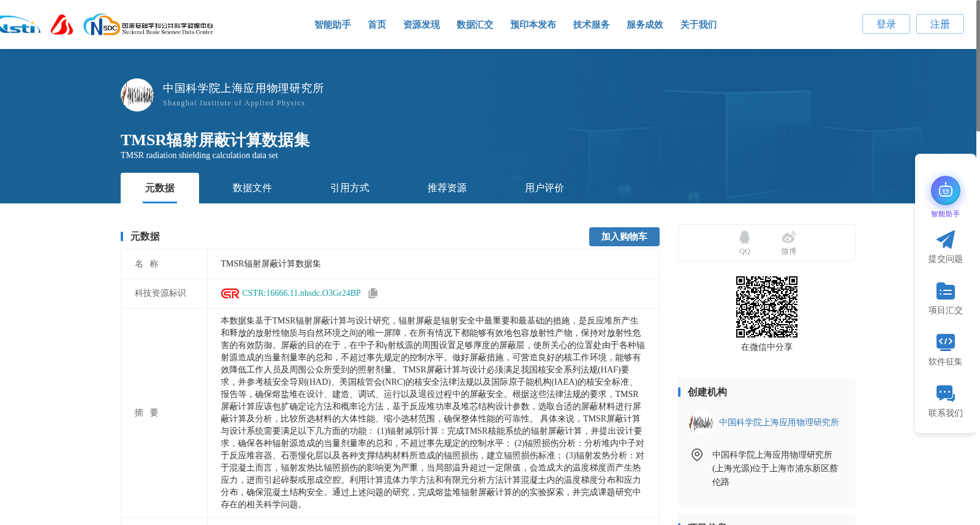
Task: Click the Shanghai Institute round avatar logo
Action: [x=137, y=95]
